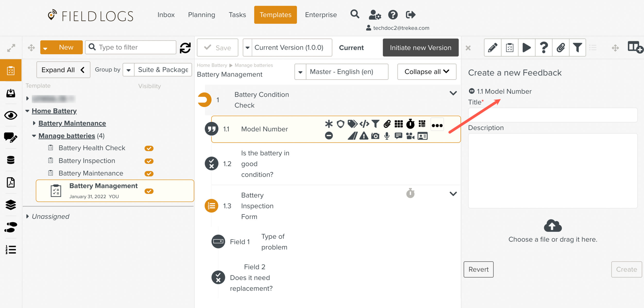Select the database icon in the left sidebar
The width and height of the screenshot is (644, 308).
tap(11, 160)
